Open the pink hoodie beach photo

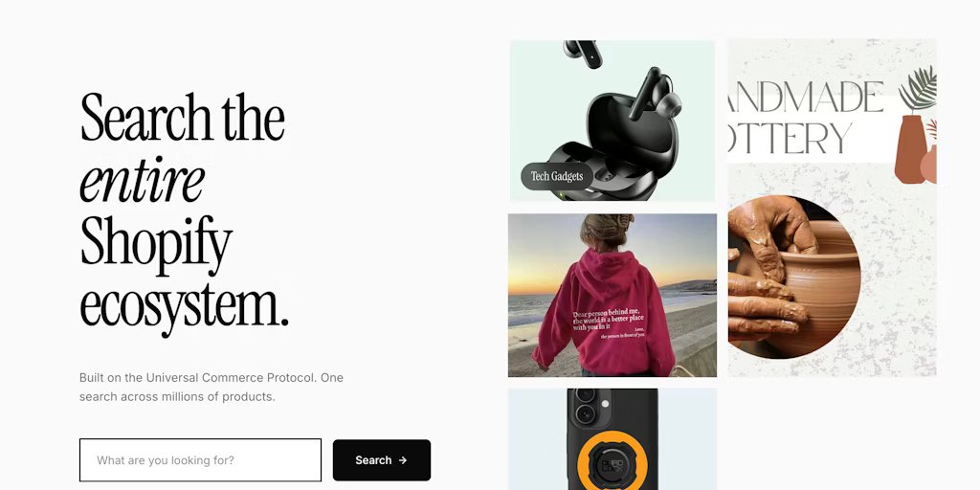coord(612,295)
